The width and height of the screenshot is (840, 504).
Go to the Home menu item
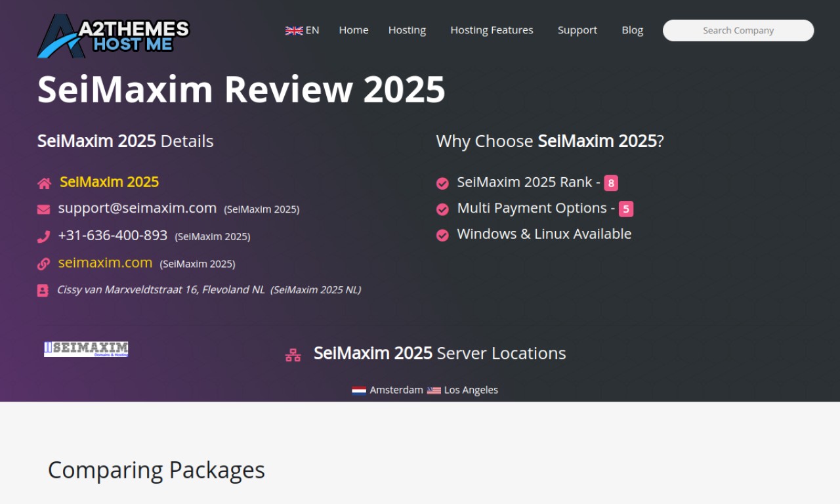[354, 30]
